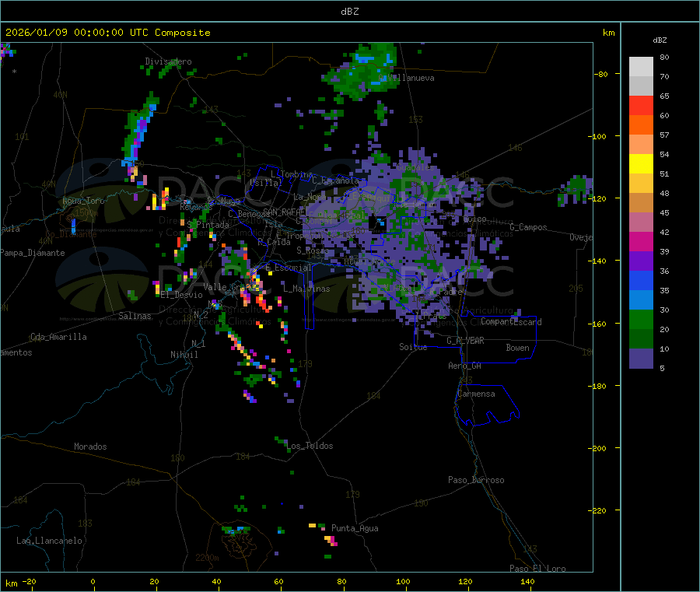This screenshot has width=700, height=592.
Task: Click the Paso_Barroso label
Action: 476,481
